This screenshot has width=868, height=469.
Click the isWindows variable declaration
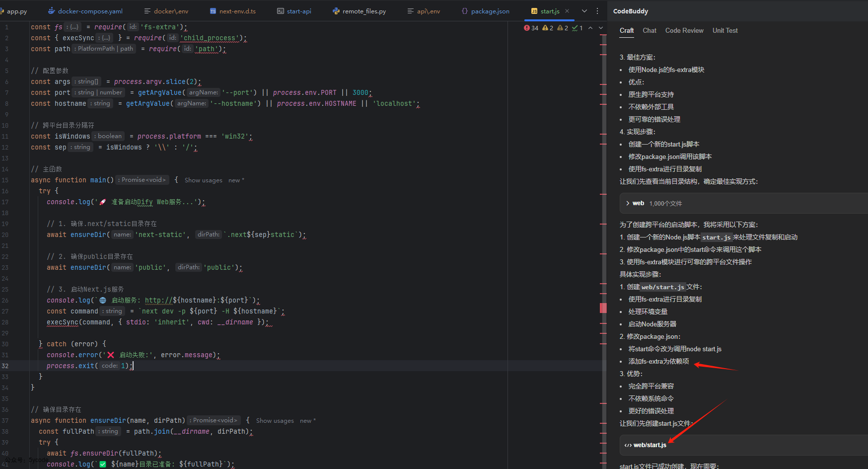tap(72, 137)
